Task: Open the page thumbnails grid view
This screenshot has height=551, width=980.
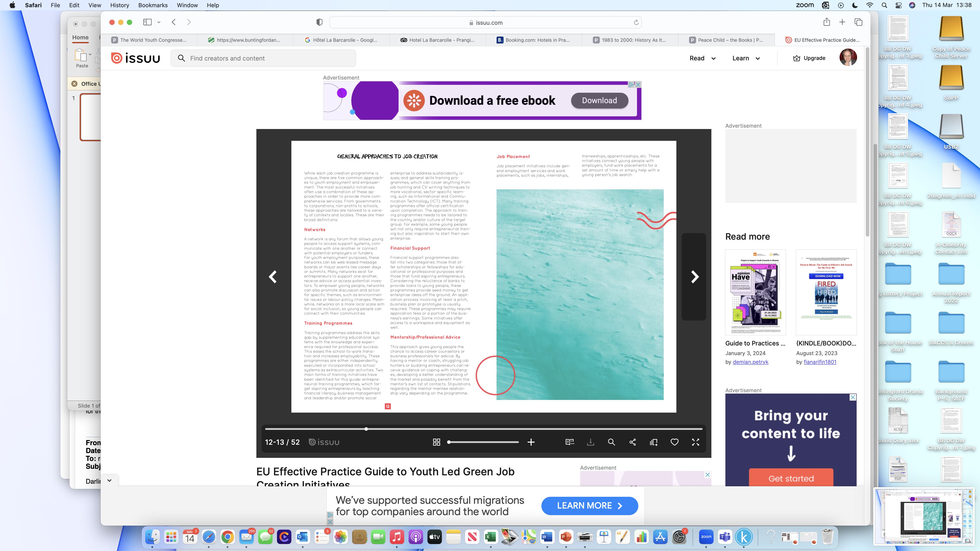Action: tap(436, 442)
